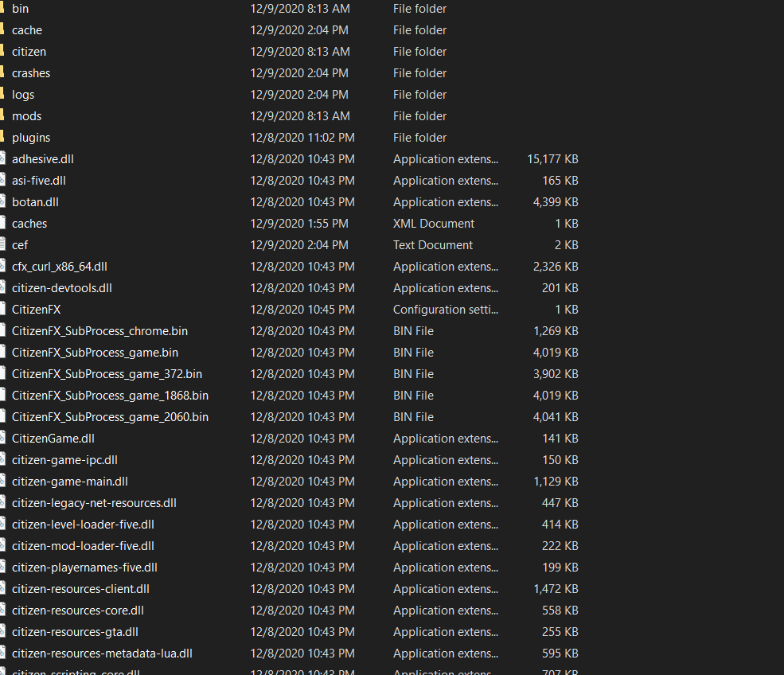784x675 pixels.
Task: Select CitizenFX_SubProcess_game_2060.bin file name
Action: coord(110,417)
